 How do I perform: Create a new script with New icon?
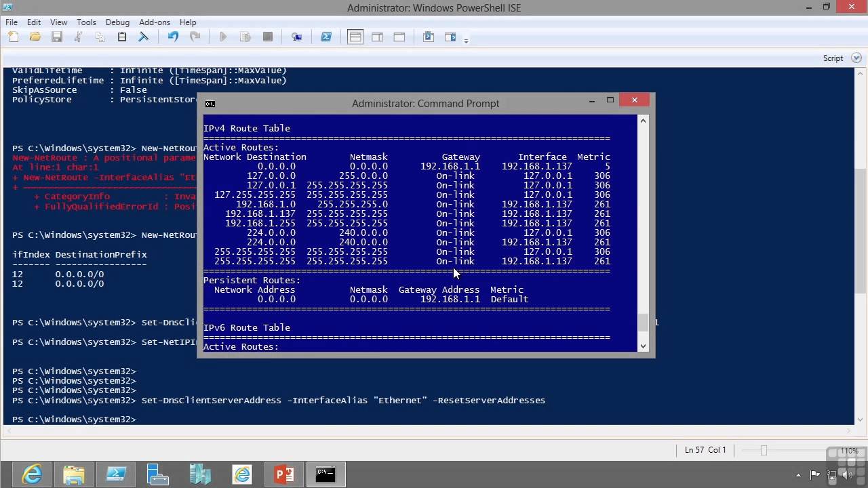(x=14, y=37)
